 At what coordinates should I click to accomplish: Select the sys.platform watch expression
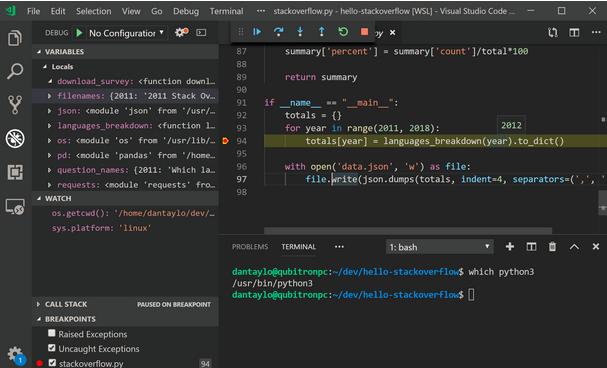pos(125,228)
